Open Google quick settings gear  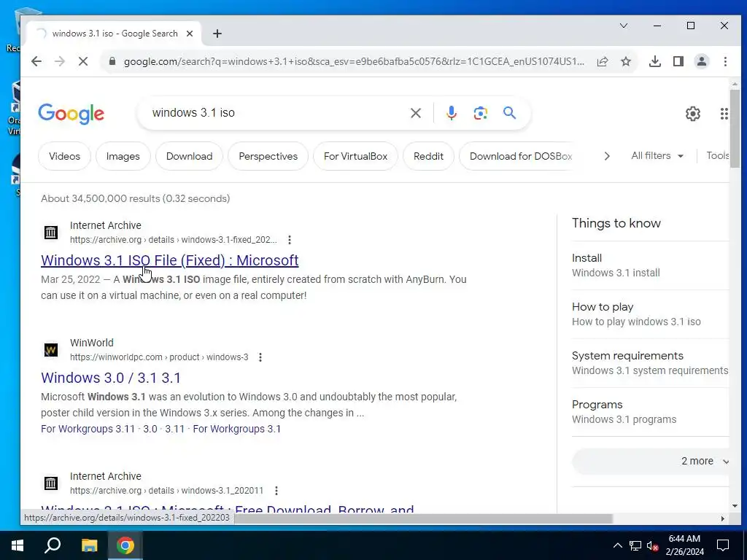click(x=693, y=114)
